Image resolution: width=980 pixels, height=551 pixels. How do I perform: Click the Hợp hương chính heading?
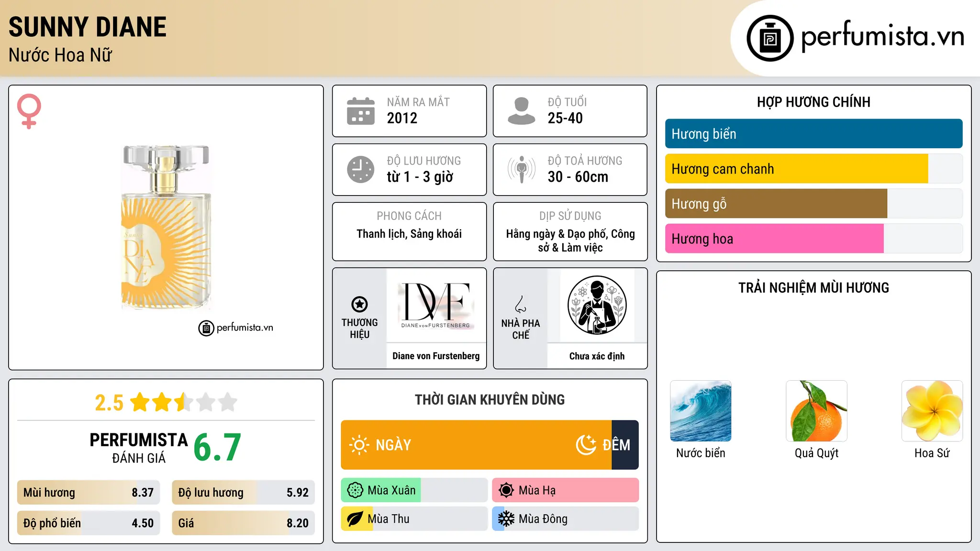click(813, 102)
